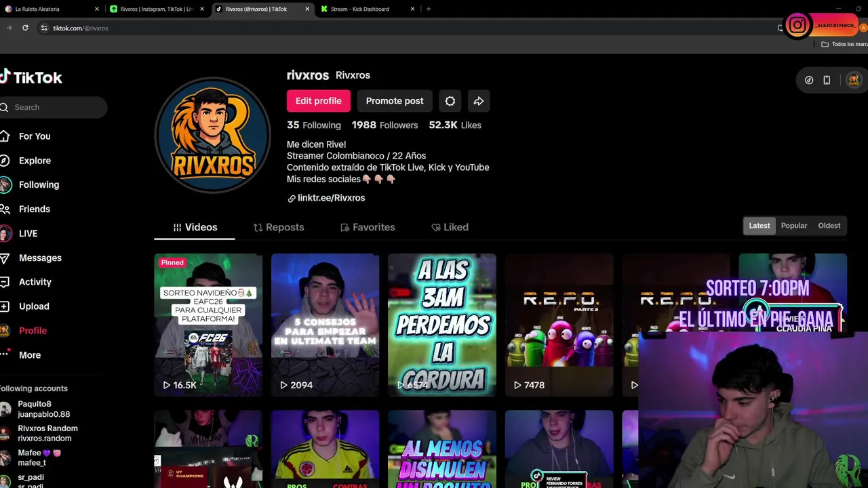Click the TikTok logo
This screenshot has height=488, width=868.
31,77
